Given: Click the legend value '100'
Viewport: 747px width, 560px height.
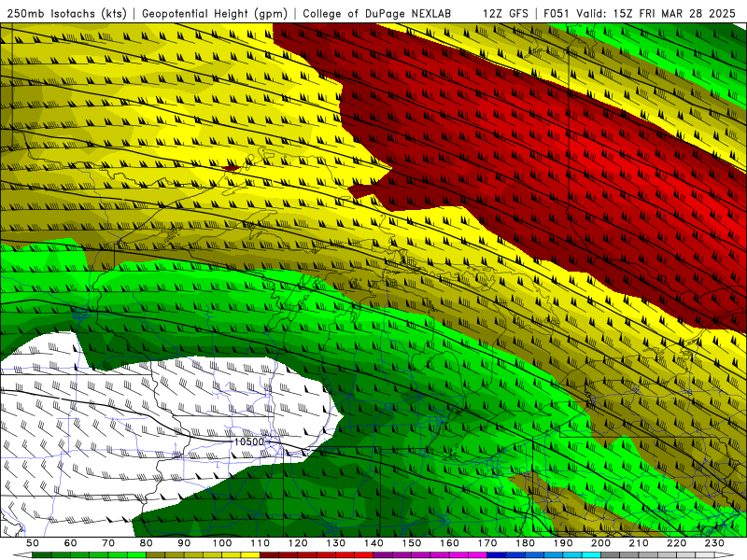Looking at the screenshot, I should pyautogui.click(x=222, y=543).
